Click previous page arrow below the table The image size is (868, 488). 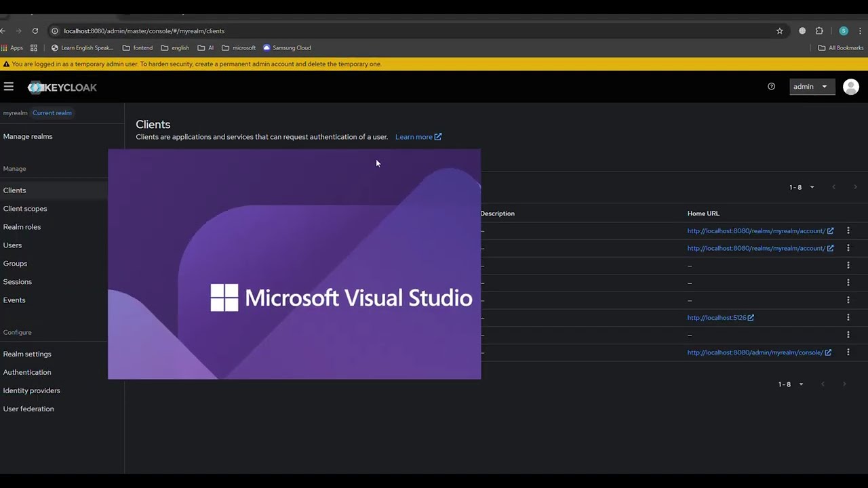coord(823,384)
